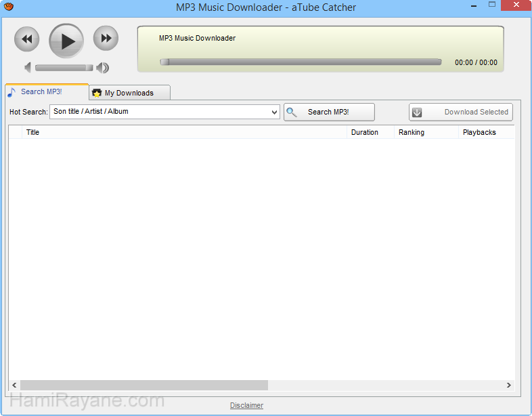Click the horizontal scrollbar right arrow
This screenshot has height=416, width=532.
click(508, 385)
